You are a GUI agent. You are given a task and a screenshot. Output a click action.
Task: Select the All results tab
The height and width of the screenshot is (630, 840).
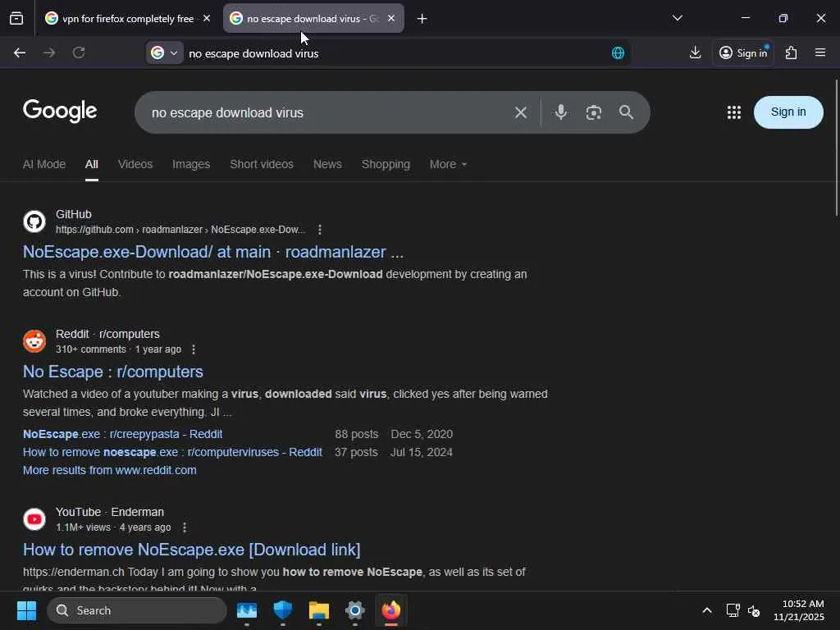pyautogui.click(x=92, y=164)
